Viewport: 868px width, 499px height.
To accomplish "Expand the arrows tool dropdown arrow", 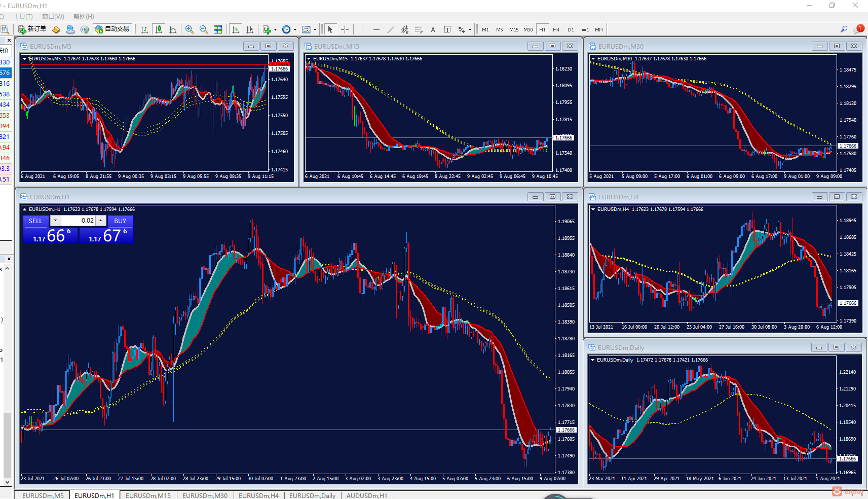I will (x=470, y=29).
